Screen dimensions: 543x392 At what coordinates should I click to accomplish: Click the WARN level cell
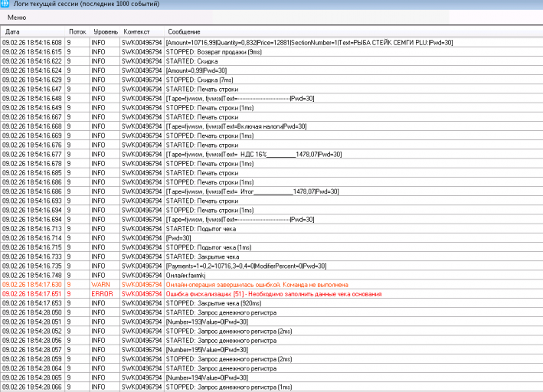(x=100, y=285)
